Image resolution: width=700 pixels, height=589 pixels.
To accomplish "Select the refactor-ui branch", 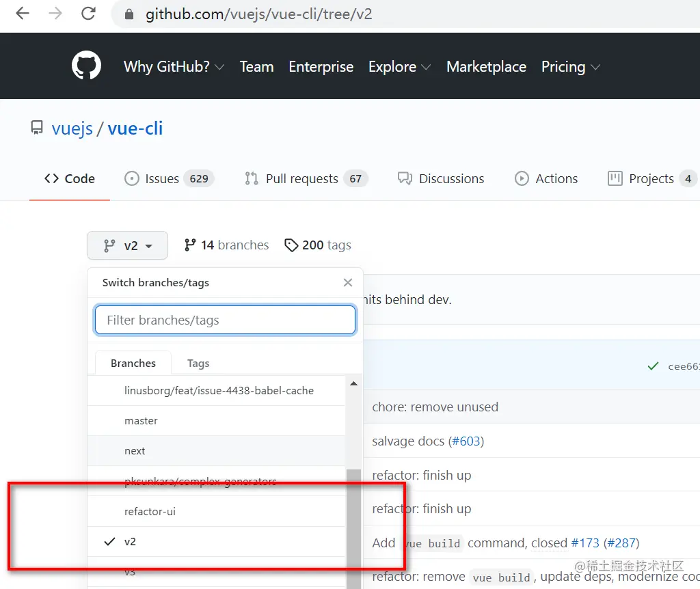I will (x=217, y=511).
